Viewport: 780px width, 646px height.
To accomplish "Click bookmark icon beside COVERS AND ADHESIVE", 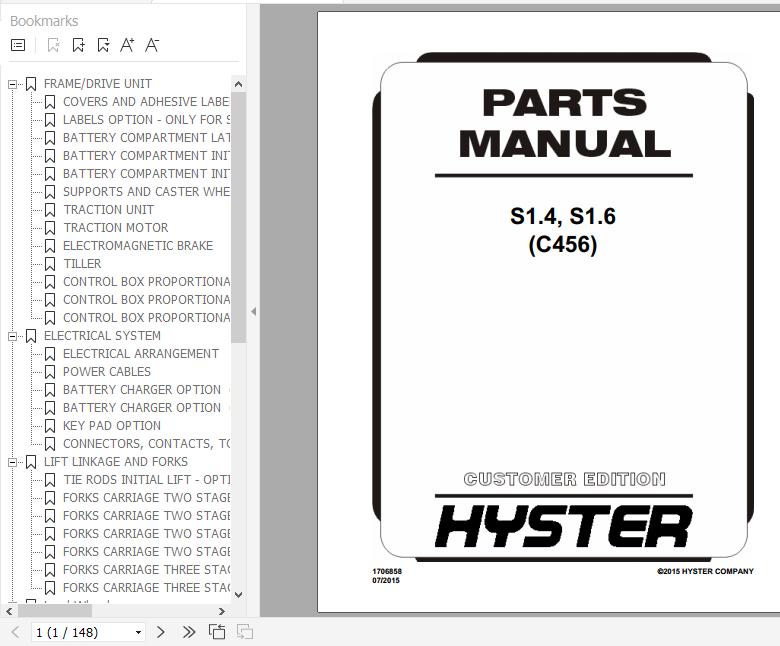I will 50,102.
